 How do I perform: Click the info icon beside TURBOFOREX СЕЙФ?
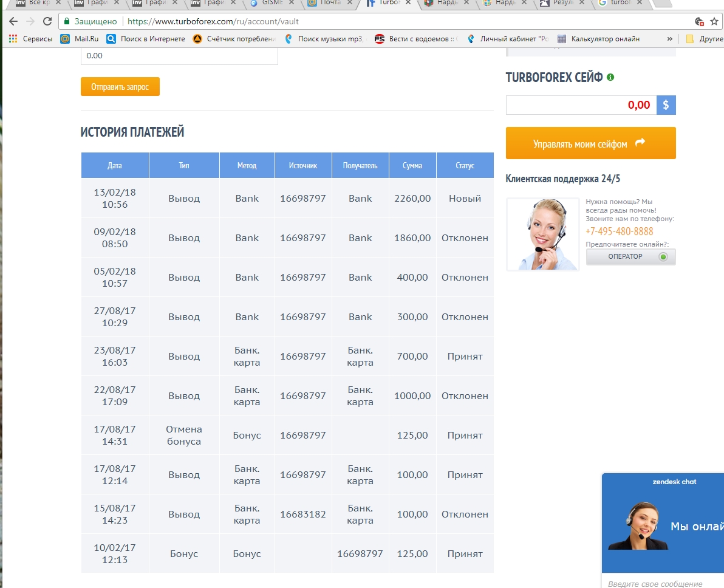(x=610, y=77)
